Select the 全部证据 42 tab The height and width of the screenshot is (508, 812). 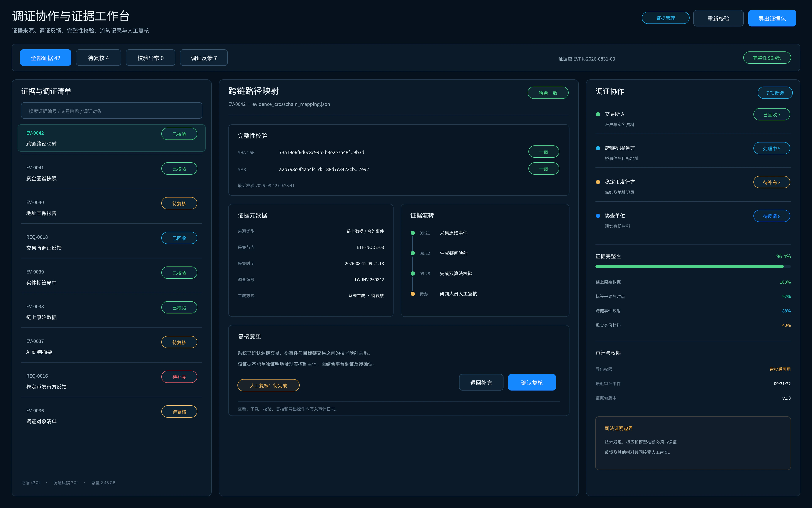[x=46, y=58]
